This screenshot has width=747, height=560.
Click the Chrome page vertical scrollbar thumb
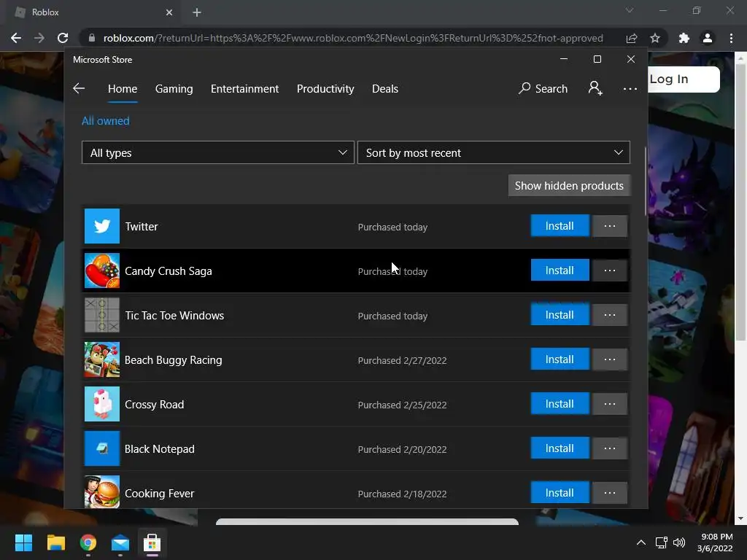tap(740, 204)
